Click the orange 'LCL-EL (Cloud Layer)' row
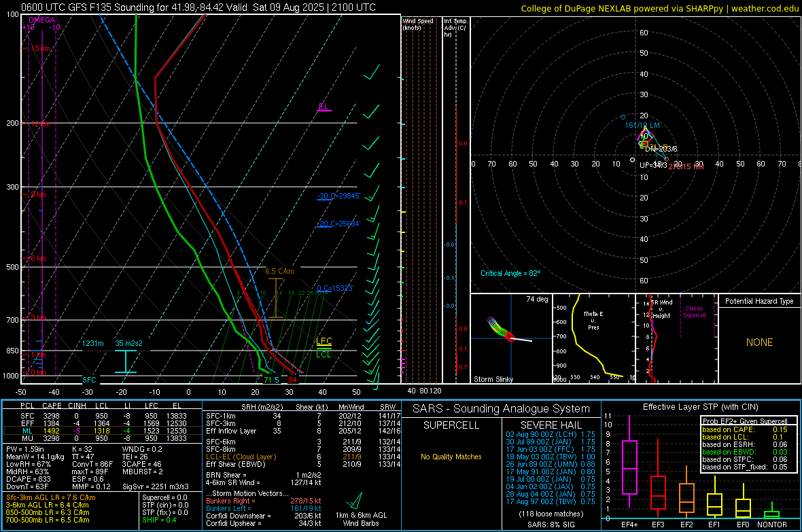 click(304, 457)
